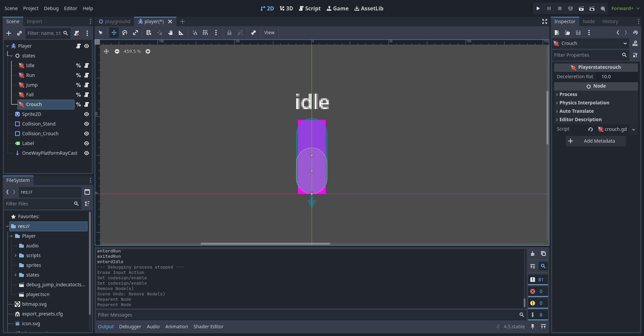Image resolution: width=644 pixels, height=336 pixels.
Task: Create a new resource in Inspector
Action: click(x=557, y=33)
